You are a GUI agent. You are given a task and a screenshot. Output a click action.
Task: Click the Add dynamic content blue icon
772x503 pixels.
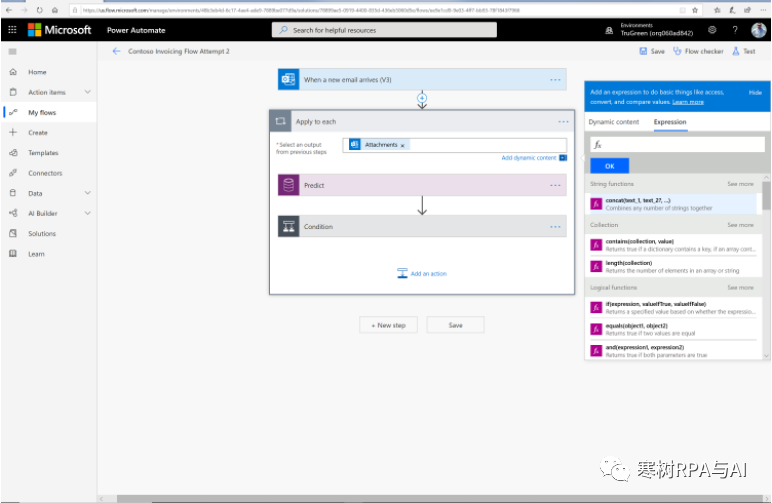(x=563, y=158)
